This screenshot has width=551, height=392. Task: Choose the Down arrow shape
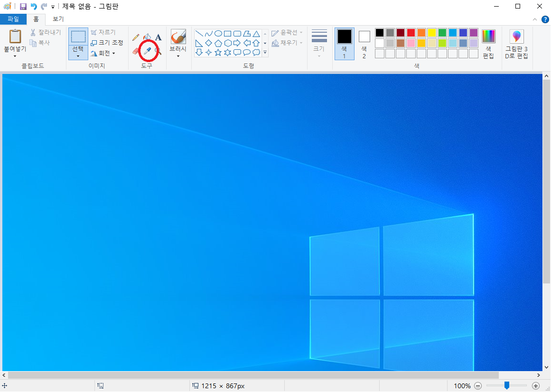(199, 53)
